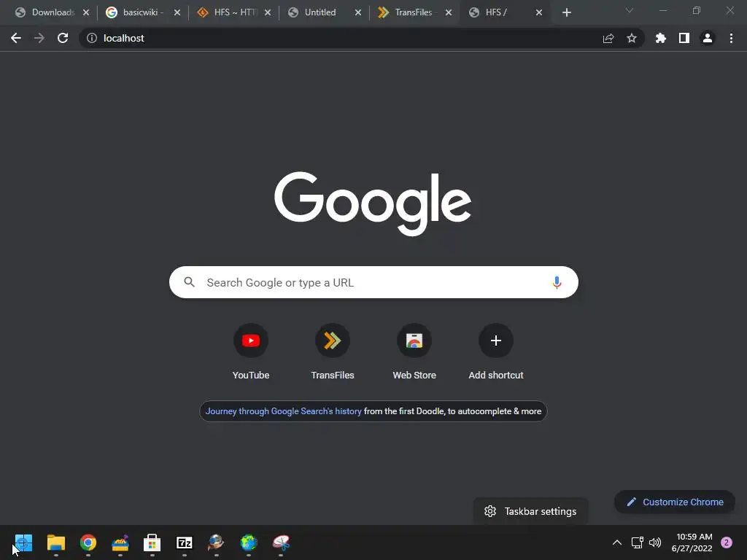Screen dimensions: 747x560
Task: Open Taskbar settings menu entry
Action: click(x=531, y=511)
